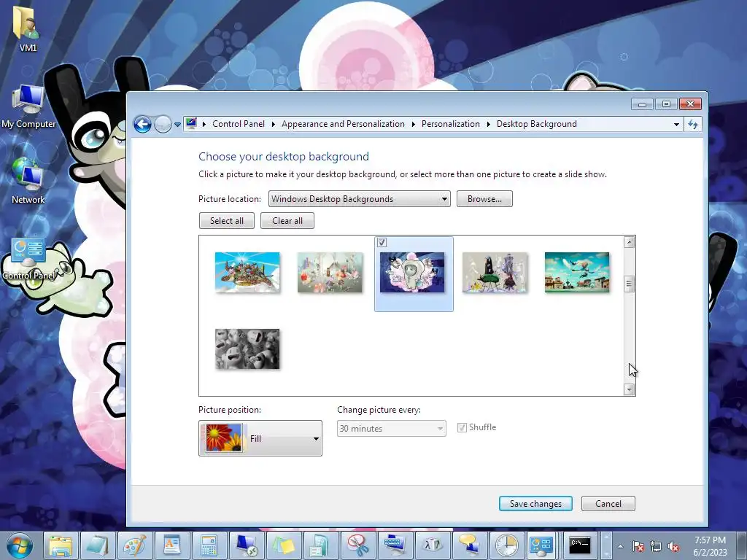Open the Picture position Fill dropdown

(260, 438)
